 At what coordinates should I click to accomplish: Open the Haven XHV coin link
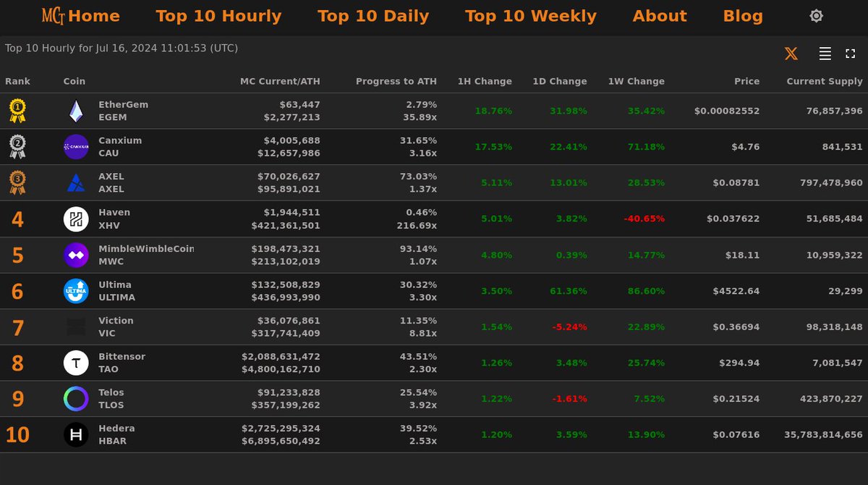tap(114, 219)
